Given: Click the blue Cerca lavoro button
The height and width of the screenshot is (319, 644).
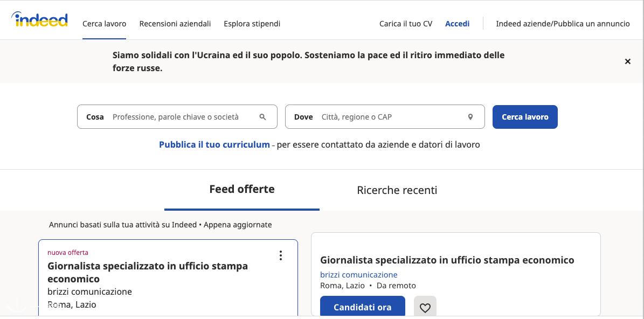Looking at the screenshot, I should pos(525,117).
